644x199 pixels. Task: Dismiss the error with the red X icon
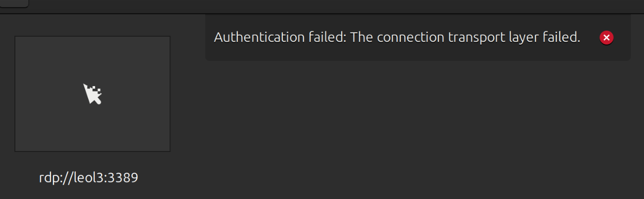click(606, 38)
